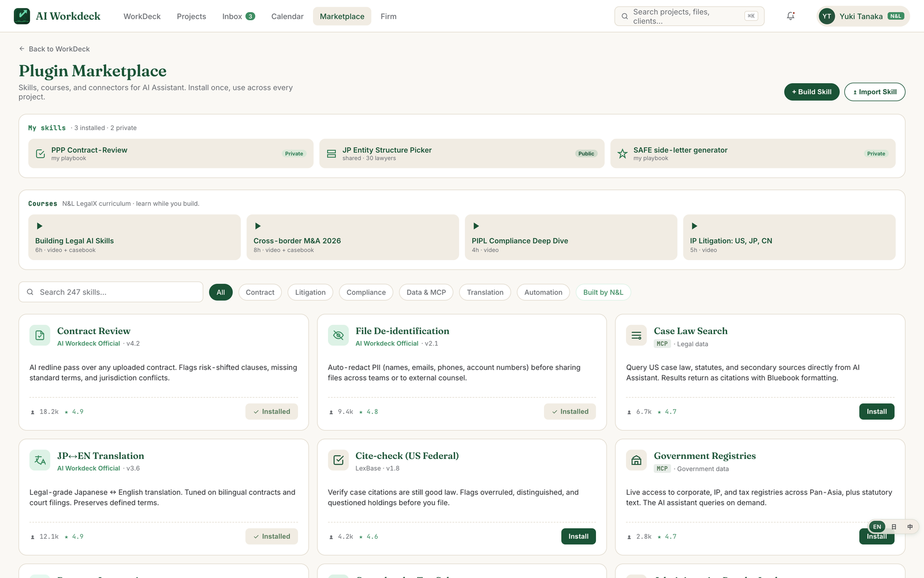924x578 pixels.
Task: Click the Back to WorkDeck link
Action: pos(54,49)
